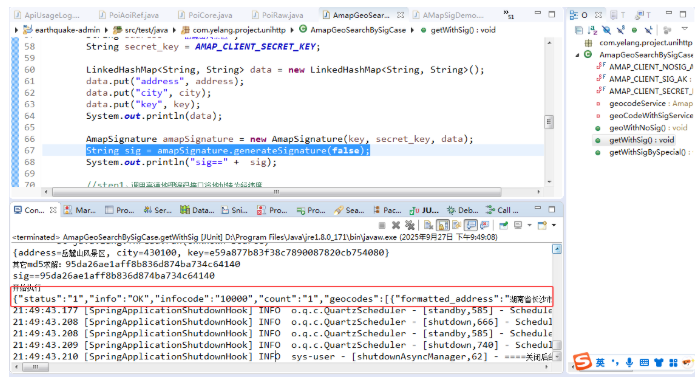Expand the arrow before earthquake-admin in the breadcrumb
Viewport: 700px width, 385px height.
[x=17, y=30]
